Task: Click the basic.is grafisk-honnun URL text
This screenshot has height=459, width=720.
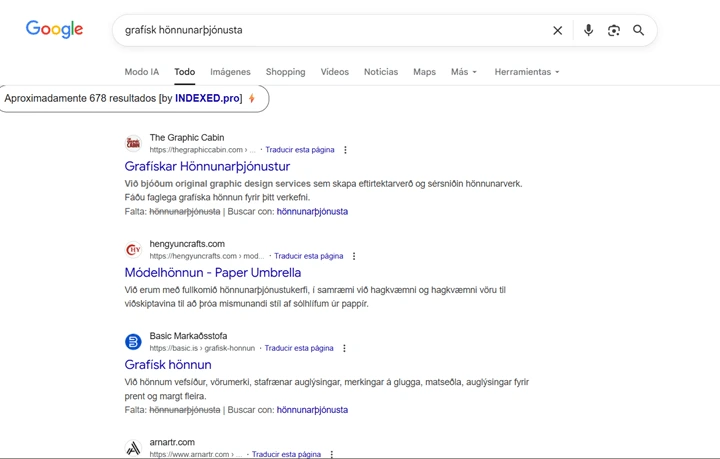Action: click(x=202, y=348)
